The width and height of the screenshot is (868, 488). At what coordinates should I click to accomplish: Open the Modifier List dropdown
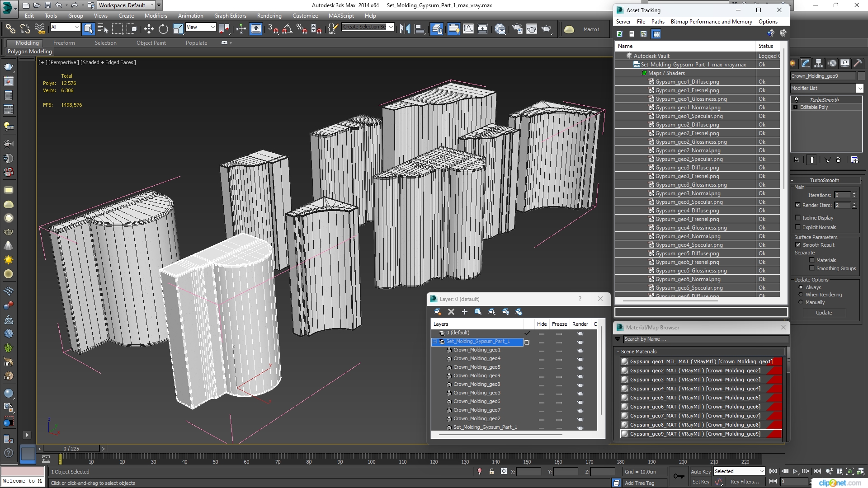click(x=827, y=88)
